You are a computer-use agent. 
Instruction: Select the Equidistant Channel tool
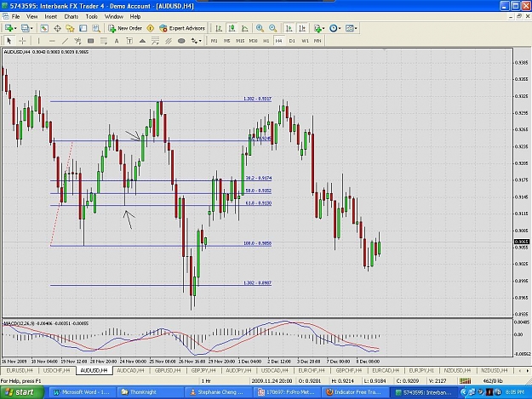[x=169, y=41]
